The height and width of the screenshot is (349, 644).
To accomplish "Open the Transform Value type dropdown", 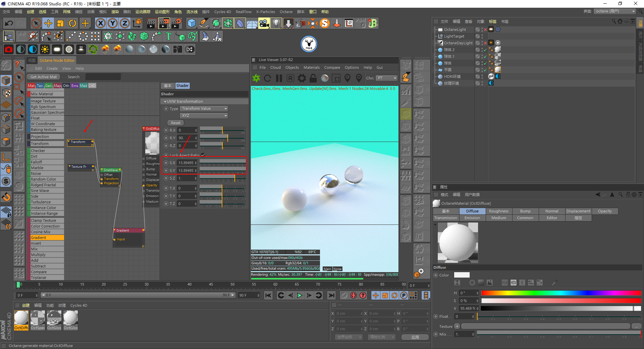I will coord(204,109).
